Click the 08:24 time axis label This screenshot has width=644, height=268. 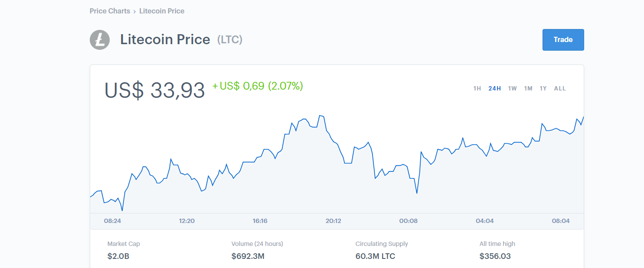click(x=112, y=221)
